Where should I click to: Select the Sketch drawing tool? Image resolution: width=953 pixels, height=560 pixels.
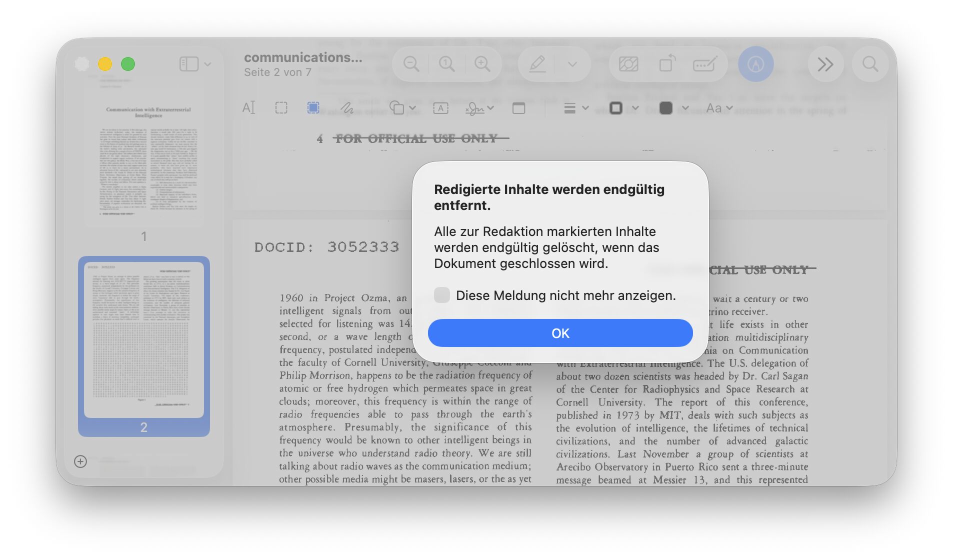tap(346, 108)
